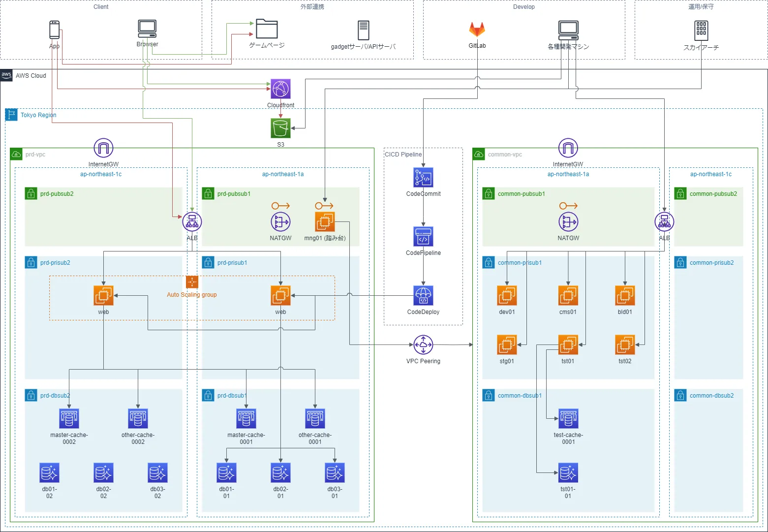
Task: Click the bld01 EC2 instance icon
Action: pos(625,296)
